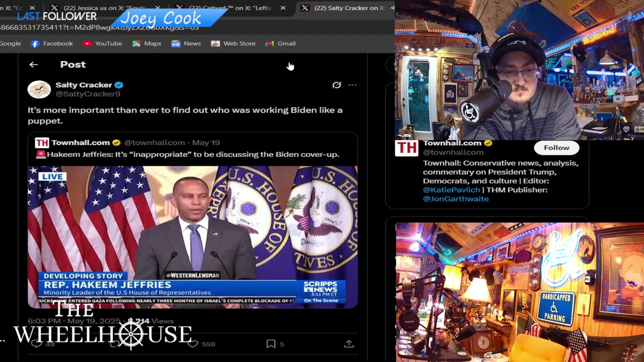Switch to the Catturd on X tab
This screenshot has height=362, width=644.
[224, 8]
